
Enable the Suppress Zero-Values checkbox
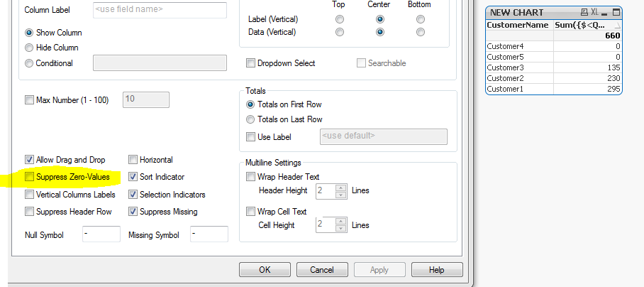[x=29, y=176]
